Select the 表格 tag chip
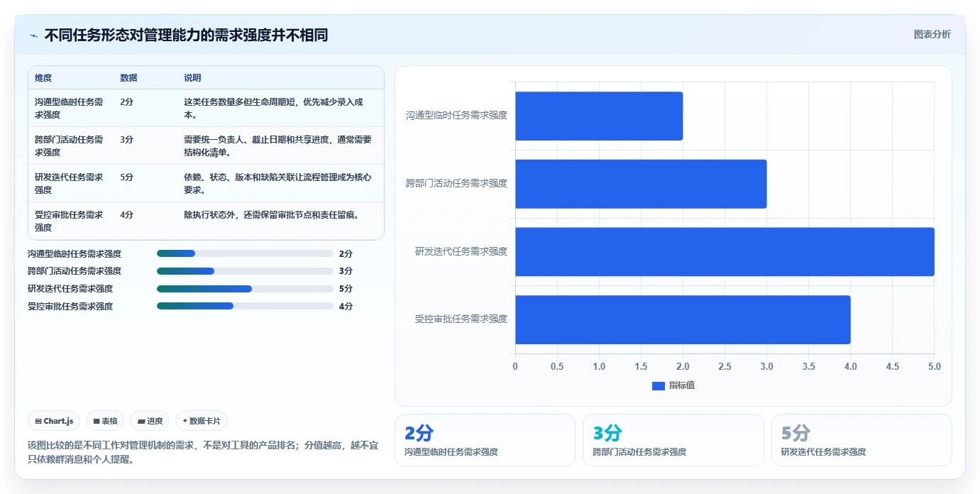This screenshot has height=494, width=980. point(105,421)
